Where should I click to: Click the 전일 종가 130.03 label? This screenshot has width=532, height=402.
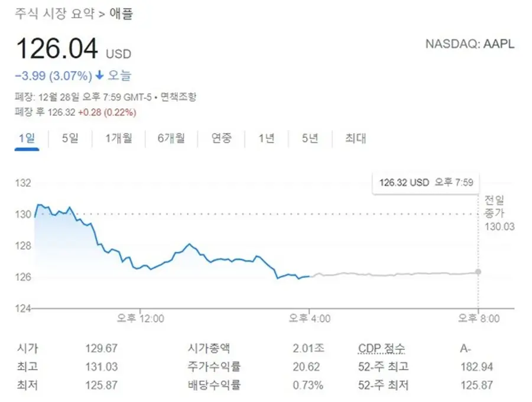[x=499, y=213]
